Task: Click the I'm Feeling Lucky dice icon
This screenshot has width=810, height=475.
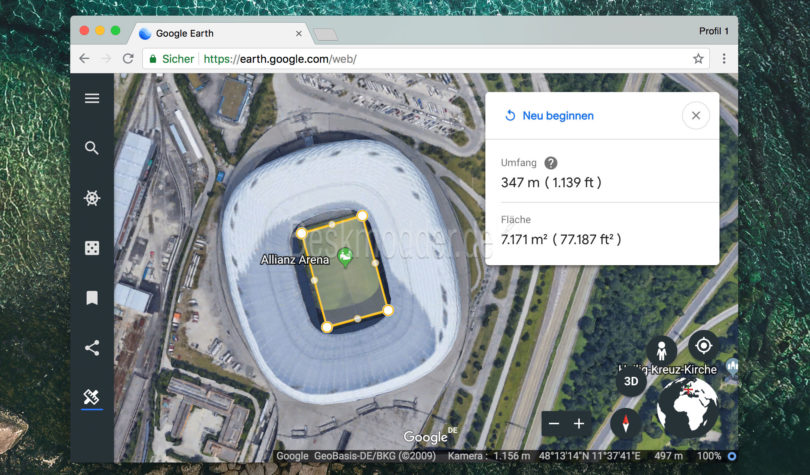Action: [x=92, y=248]
